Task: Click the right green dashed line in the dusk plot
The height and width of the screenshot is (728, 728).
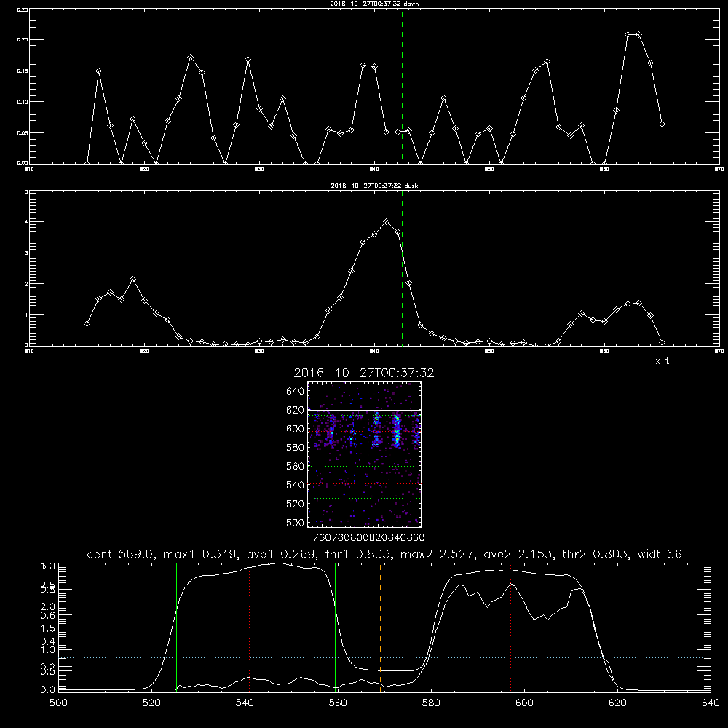Action: 402,269
